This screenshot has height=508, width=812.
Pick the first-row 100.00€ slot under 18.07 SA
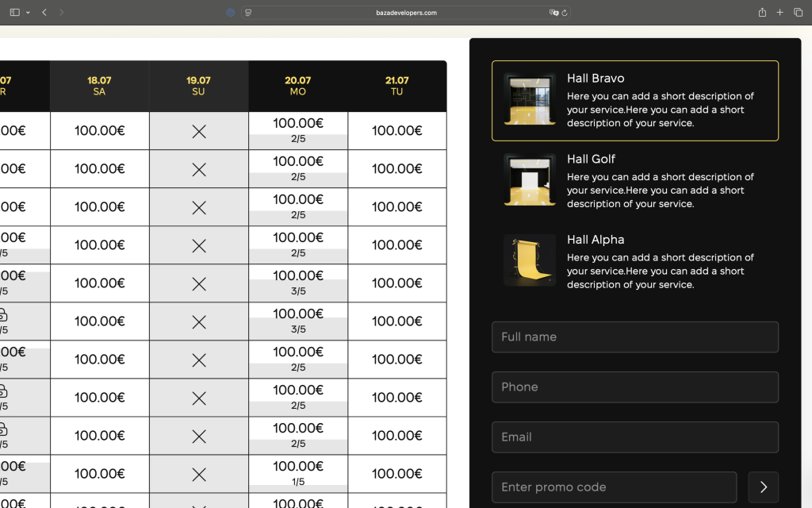coord(99,131)
